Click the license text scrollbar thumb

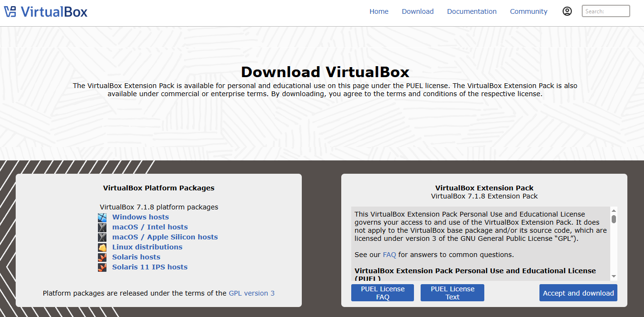[x=614, y=219]
